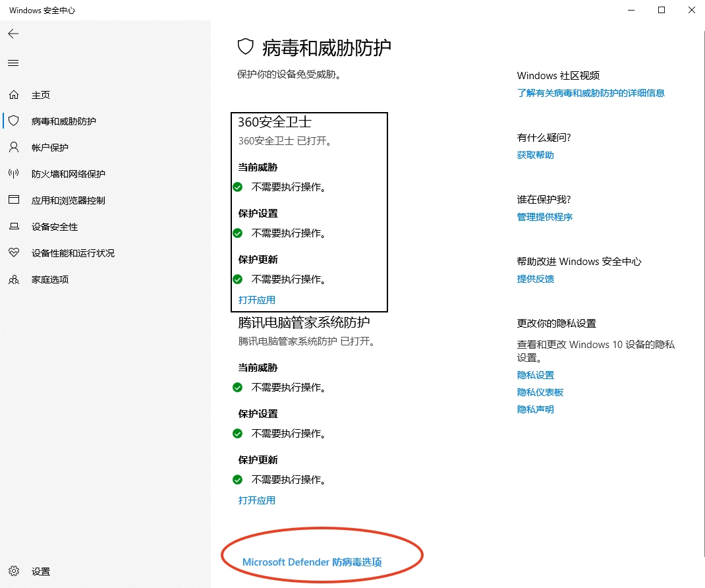
Task: Open 管理提供程序 link
Action: [544, 217]
